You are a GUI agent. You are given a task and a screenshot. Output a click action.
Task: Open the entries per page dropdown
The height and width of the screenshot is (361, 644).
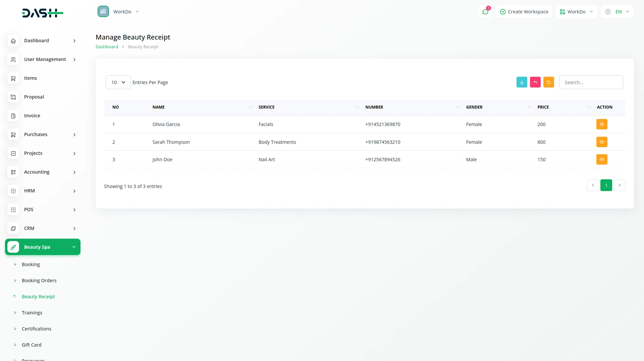pos(118,82)
